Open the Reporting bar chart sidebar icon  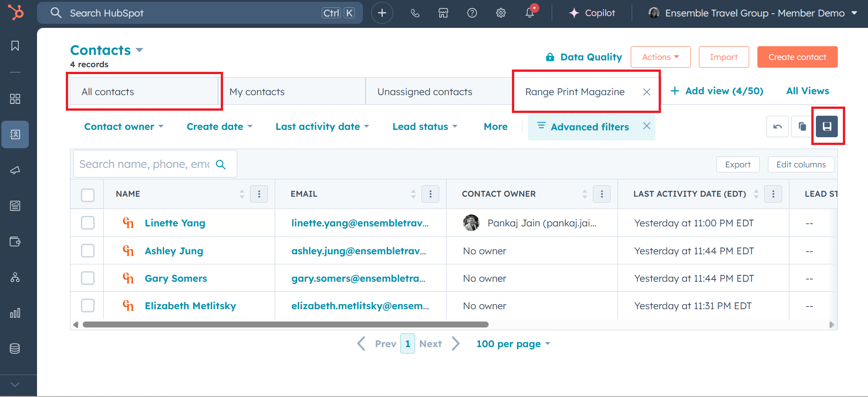(x=15, y=313)
